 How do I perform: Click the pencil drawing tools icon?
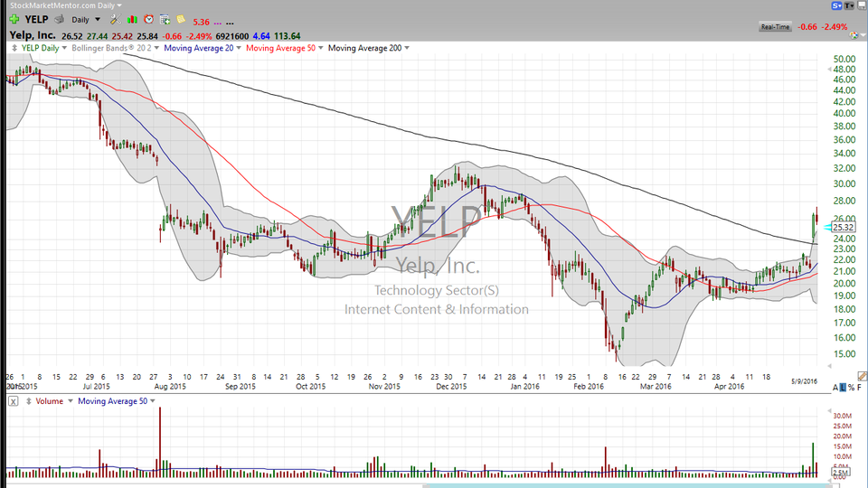tap(862, 376)
